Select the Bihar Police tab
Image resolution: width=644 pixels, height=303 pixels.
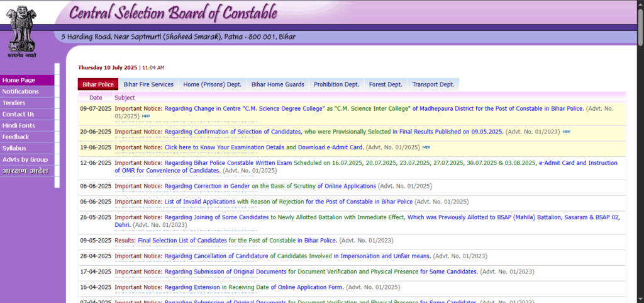pyautogui.click(x=98, y=84)
